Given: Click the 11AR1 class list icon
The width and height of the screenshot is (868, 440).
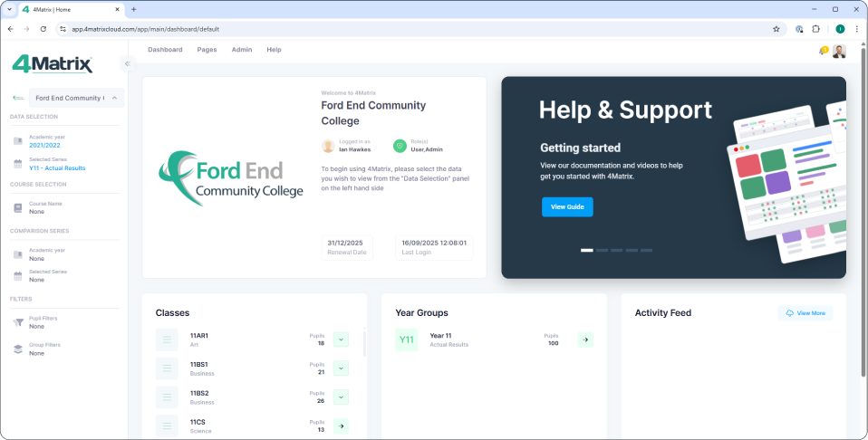Looking at the screenshot, I should coord(167,340).
